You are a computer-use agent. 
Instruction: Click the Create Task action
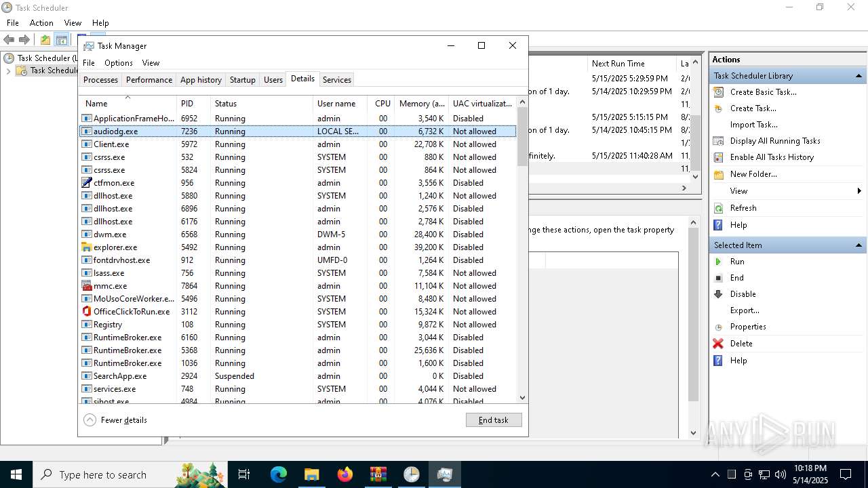pyautogui.click(x=753, y=108)
